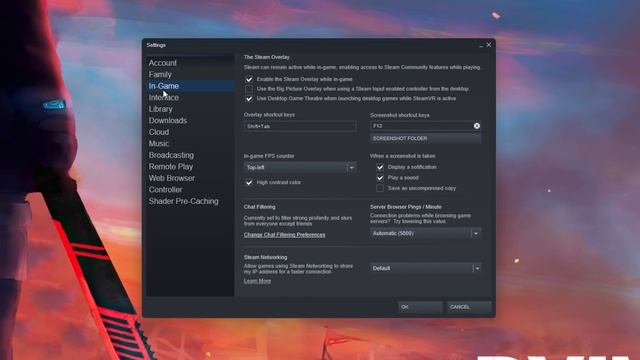Viewport: 640px width, 360px height.
Task: Confirm settings with the OK button
Action: pos(420,307)
